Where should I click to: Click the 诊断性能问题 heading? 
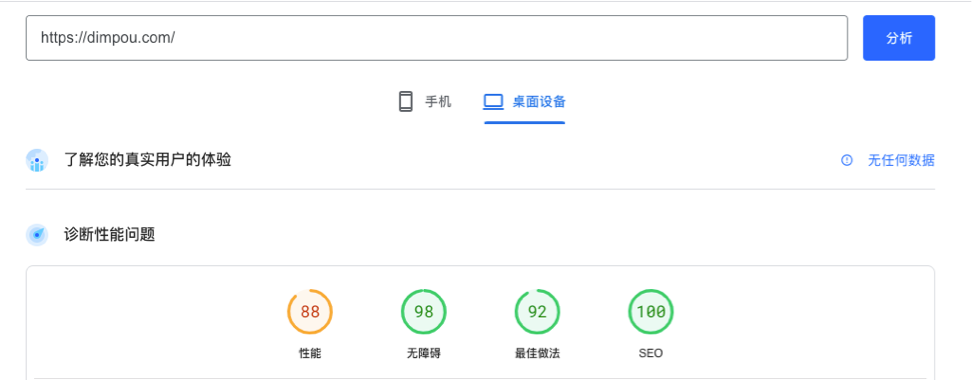(x=110, y=235)
